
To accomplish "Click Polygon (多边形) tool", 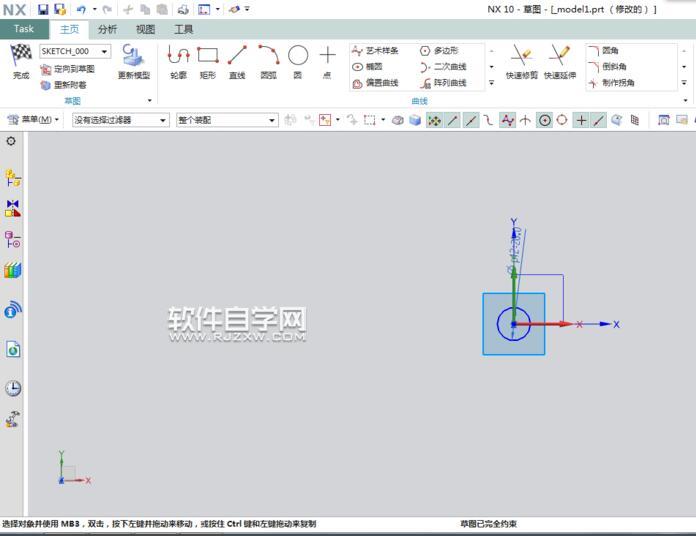I will (439, 51).
